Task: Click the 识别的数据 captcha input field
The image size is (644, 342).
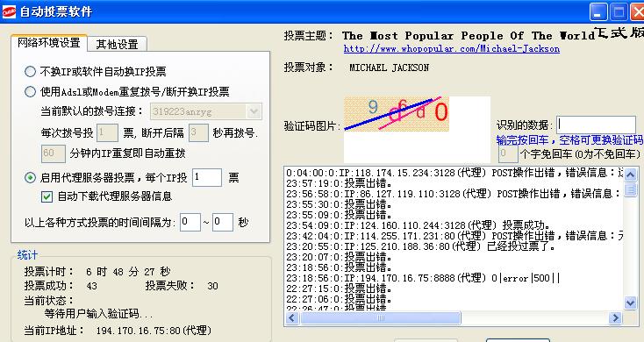Action: pyautogui.click(x=596, y=125)
